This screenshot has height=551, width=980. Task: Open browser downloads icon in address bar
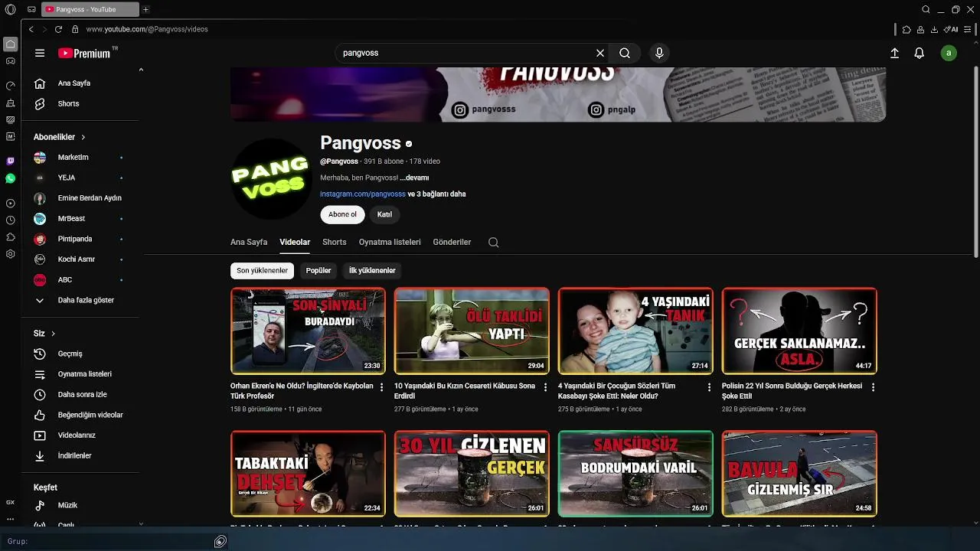934,29
